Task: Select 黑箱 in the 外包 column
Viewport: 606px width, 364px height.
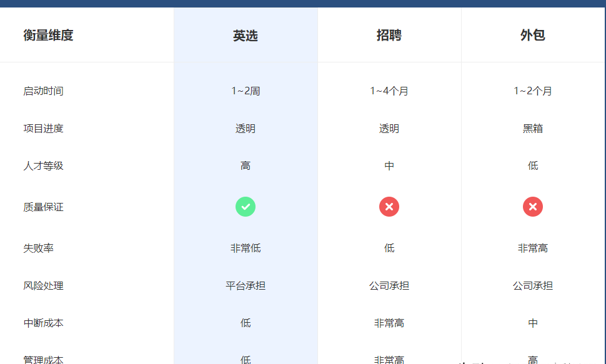Action: (533, 128)
